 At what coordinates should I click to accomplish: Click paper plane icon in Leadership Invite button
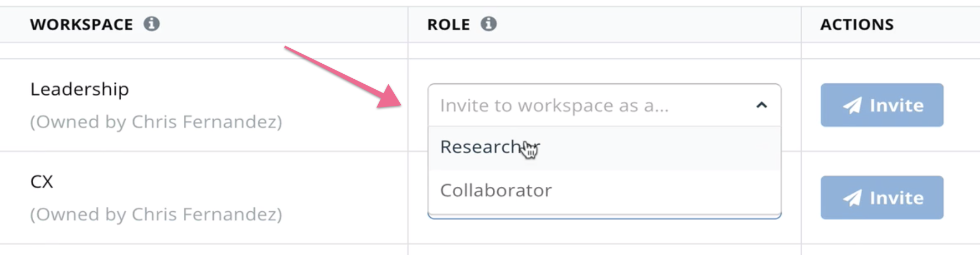852,105
